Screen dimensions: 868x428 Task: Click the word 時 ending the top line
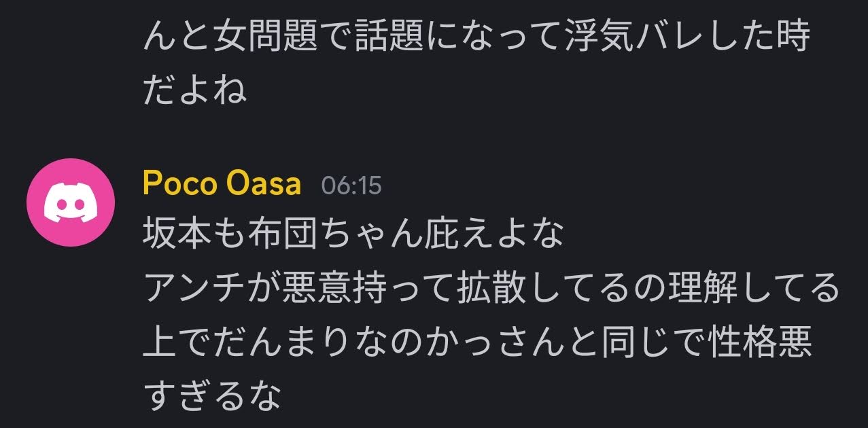click(795, 37)
